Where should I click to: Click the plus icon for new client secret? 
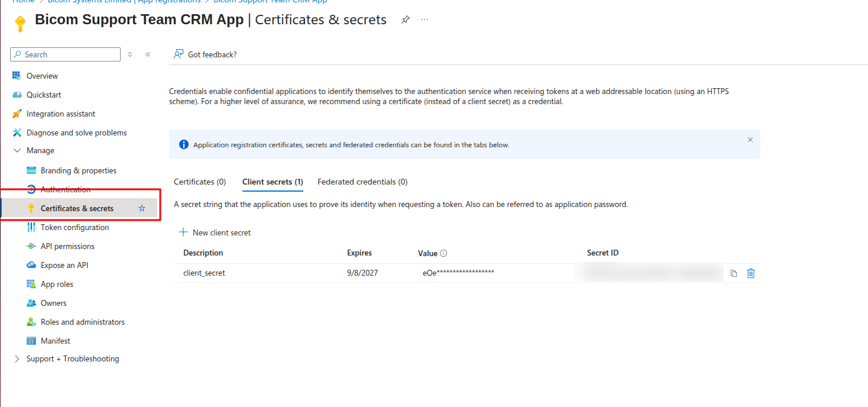[183, 232]
